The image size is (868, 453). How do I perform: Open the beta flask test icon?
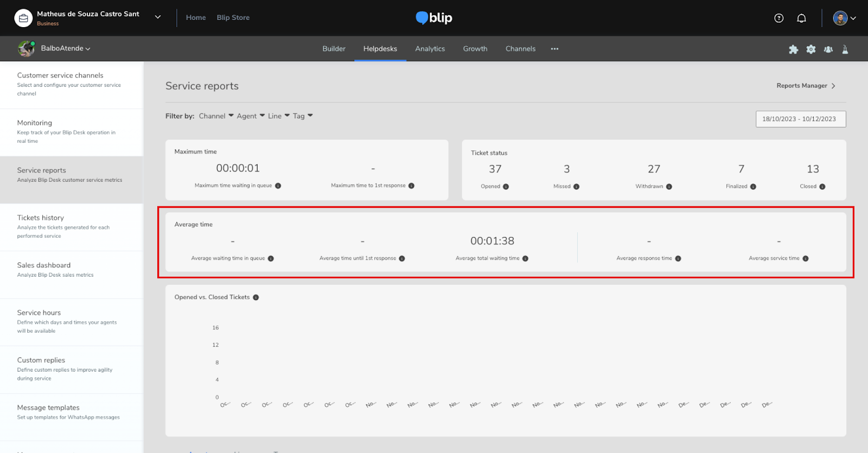(x=845, y=49)
